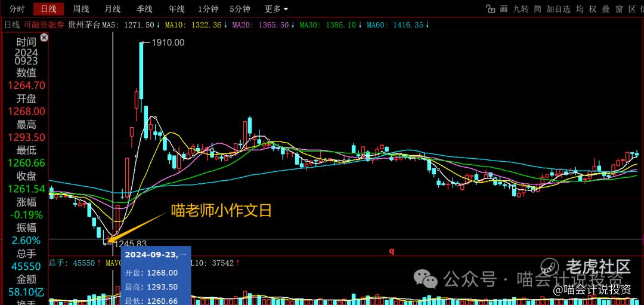Open the 季线 quarterly chart
644x305 pixels.
144,8
